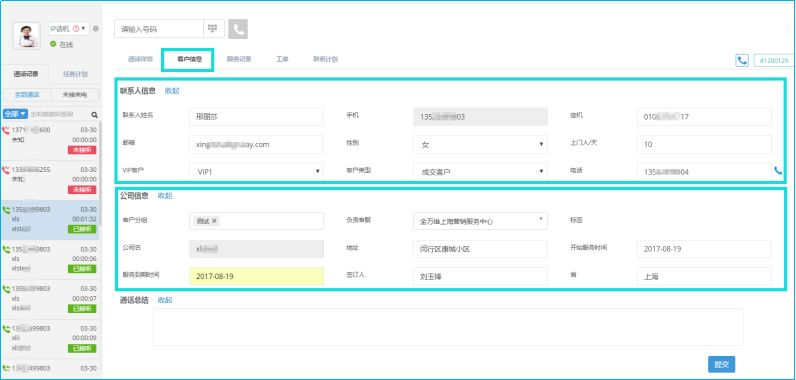796x380 pixels.
Task: Click blue phone icon beside #1200129
Action: [742, 60]
